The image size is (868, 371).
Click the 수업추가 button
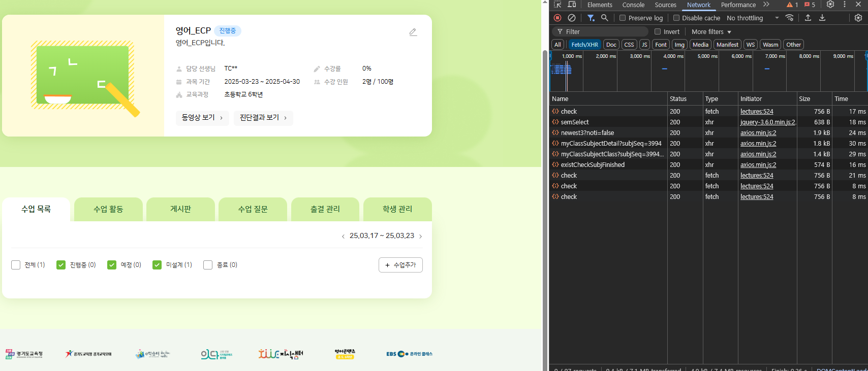pyautogui.click(x=400, y=265)
